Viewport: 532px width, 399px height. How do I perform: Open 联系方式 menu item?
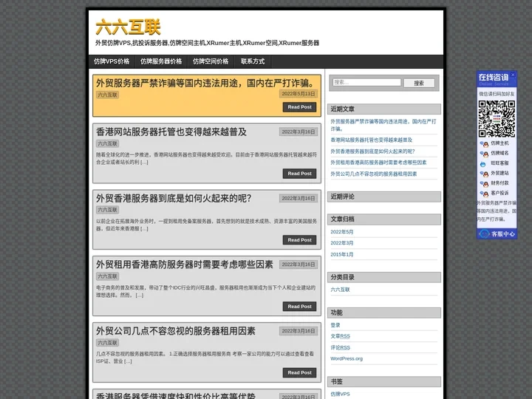coord(253,61)
